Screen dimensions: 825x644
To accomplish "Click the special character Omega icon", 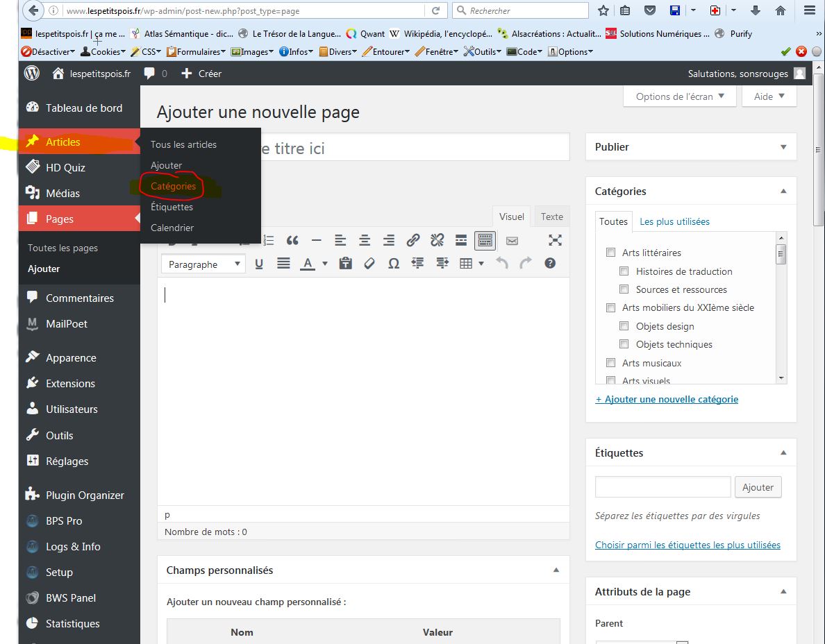I will [x=394, y=264].
